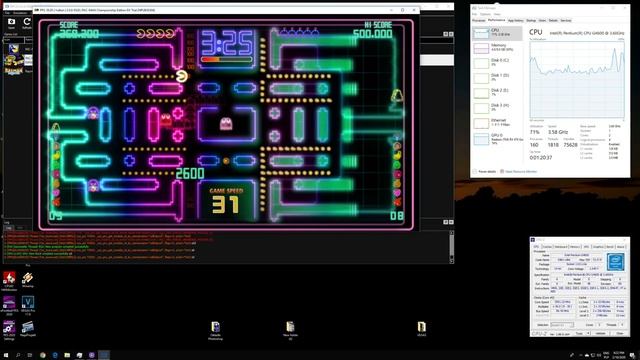Open the File menu in RPCS3

[7, 13]
